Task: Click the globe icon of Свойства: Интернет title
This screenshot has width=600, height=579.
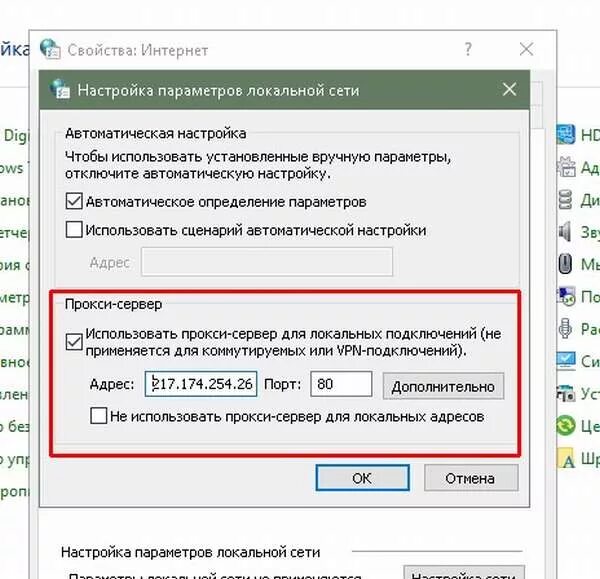Action: point(50,49)
